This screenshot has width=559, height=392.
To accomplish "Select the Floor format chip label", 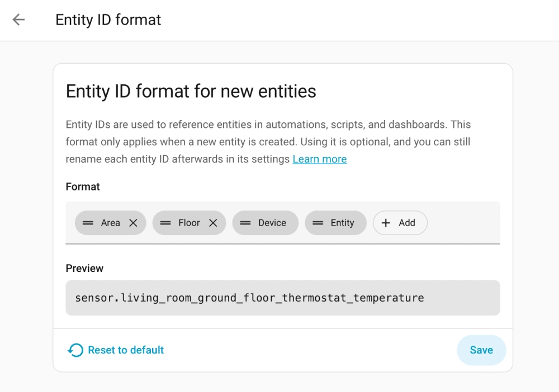I will click(x=190, y=223).
